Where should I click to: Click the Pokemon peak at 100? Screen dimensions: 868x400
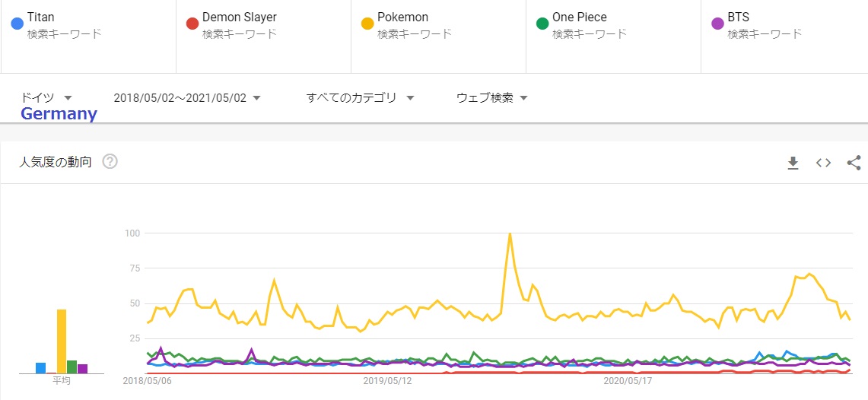(x=510, y=234)
